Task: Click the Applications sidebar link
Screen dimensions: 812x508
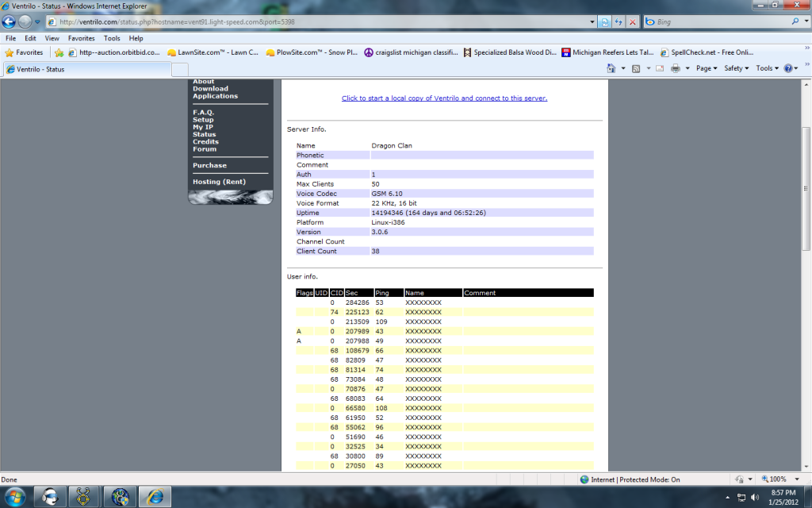Action: click(216, 96)
